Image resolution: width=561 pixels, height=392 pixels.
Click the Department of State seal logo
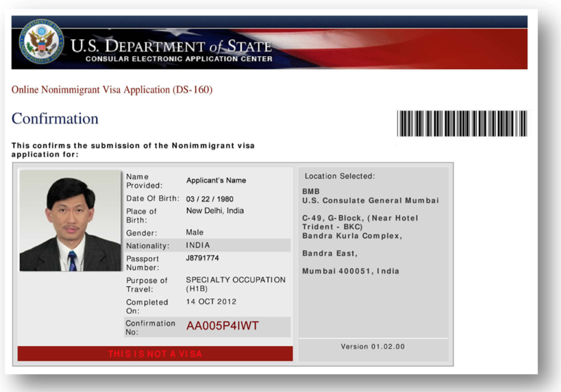pos(42,41)
